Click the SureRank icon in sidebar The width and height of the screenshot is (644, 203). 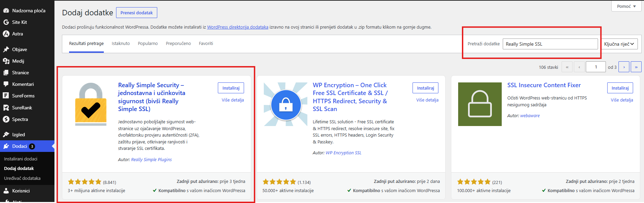point(6,108)
